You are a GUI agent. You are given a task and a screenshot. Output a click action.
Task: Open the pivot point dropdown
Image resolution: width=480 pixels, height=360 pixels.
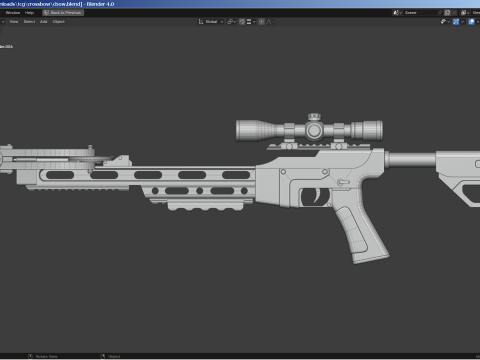[231, 22]
